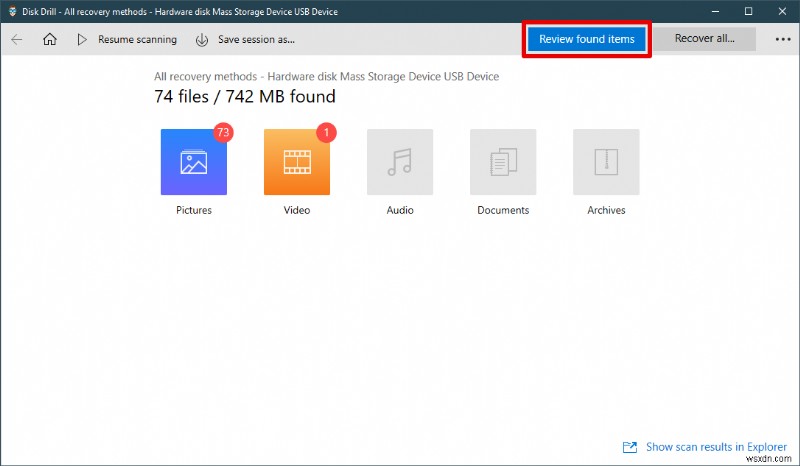Click the back arrow icon
The image size is (800, 466).
tap(17, 40)
